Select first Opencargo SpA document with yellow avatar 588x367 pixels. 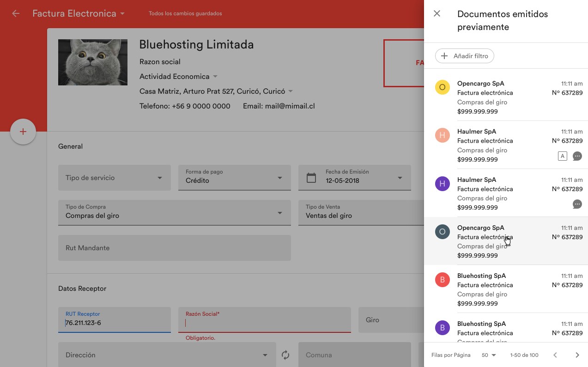pos(506,97)
